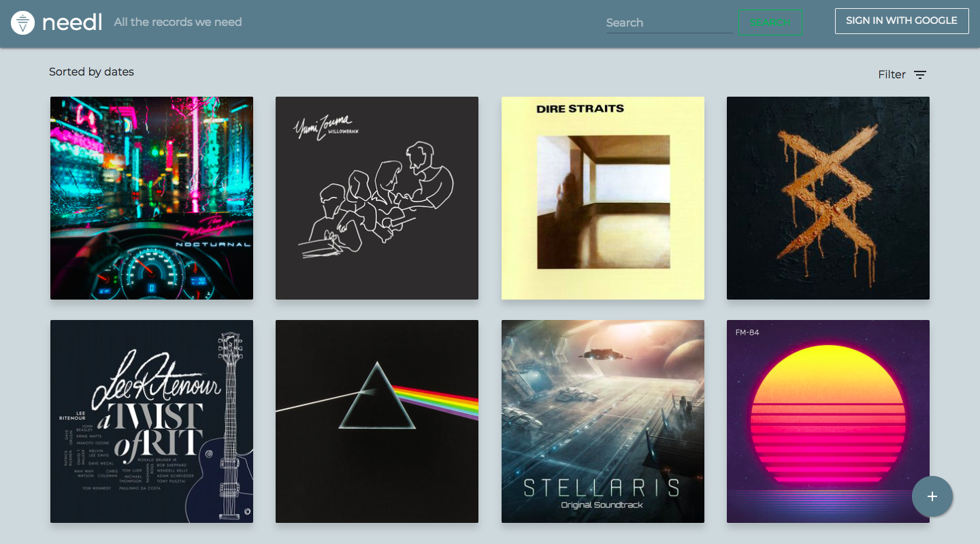
Task: Sign in with Google
Action: (x=902, y=21)
